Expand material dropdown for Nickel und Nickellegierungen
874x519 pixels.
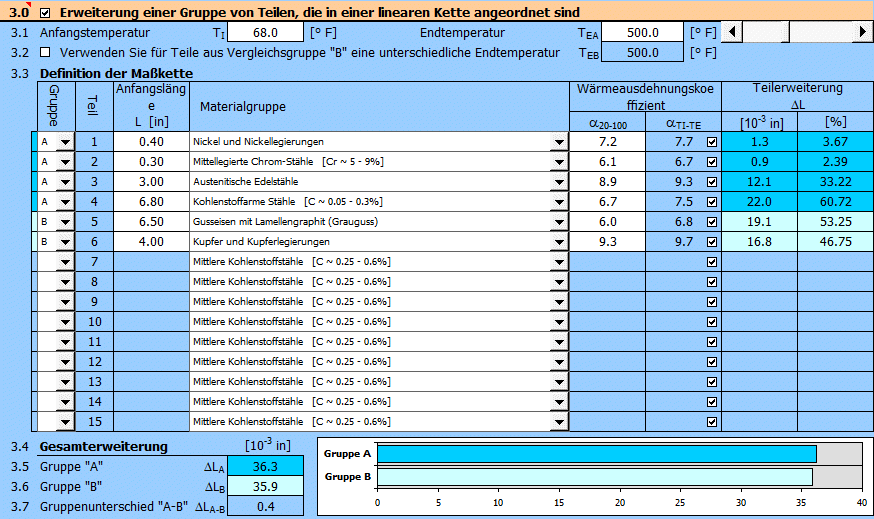coord(558,143)
